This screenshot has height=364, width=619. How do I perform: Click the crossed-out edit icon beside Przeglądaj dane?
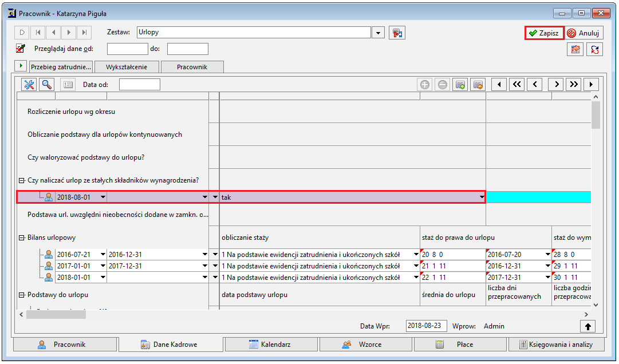(x=21, y=49)
